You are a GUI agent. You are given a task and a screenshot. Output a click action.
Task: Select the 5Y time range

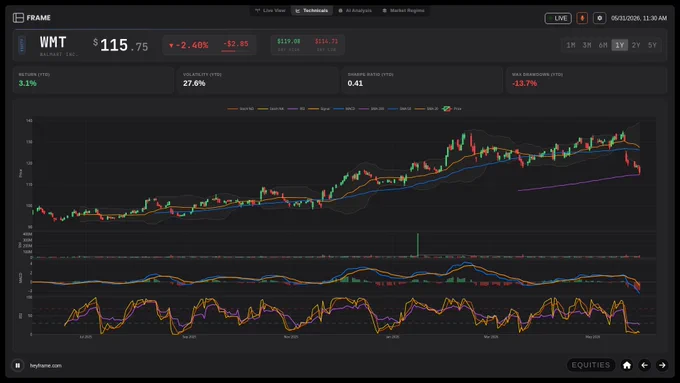point(652,45)
